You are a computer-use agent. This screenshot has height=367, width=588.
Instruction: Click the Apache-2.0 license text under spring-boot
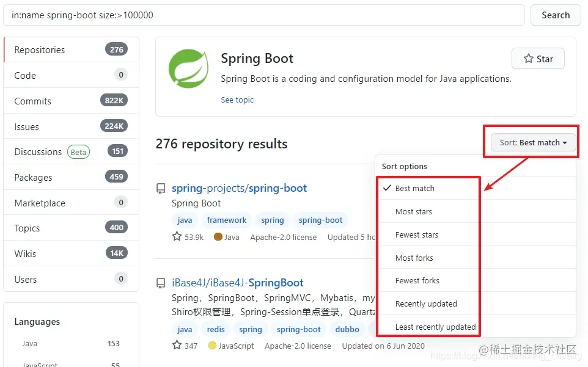point(283,238)
